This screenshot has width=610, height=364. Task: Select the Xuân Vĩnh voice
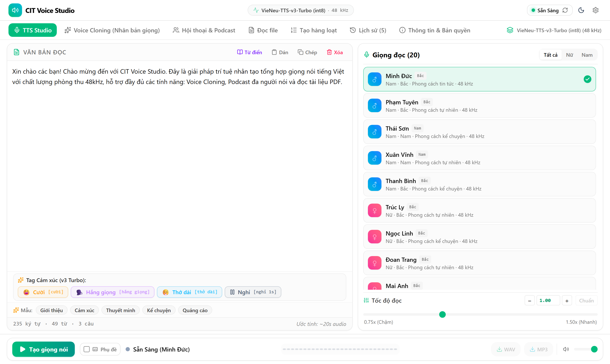[x=479, y=158]
